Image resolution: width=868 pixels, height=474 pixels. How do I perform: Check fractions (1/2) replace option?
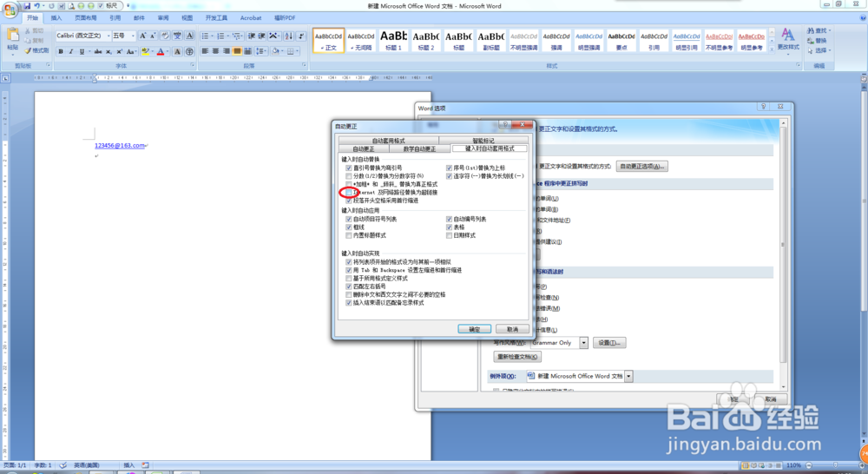(349, 176)
